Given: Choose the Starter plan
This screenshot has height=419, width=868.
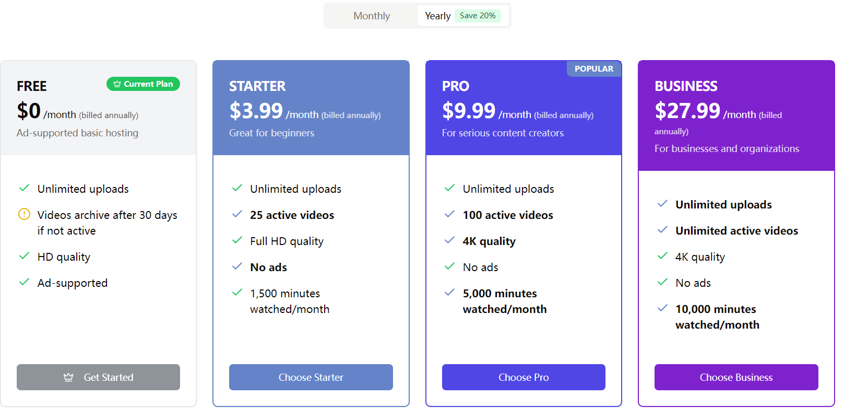Looking at the screenshot, I should tap(311, 377).
